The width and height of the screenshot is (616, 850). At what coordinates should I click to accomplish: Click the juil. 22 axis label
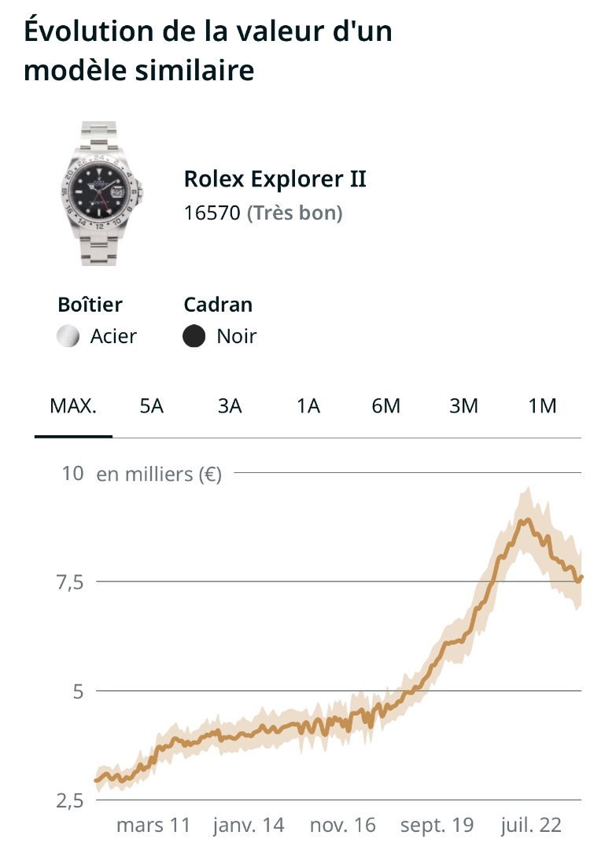tap(532, 826)
